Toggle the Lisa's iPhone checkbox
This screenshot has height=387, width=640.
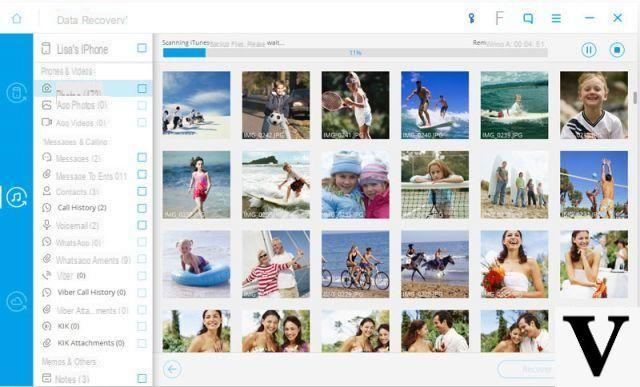(142, 48)
